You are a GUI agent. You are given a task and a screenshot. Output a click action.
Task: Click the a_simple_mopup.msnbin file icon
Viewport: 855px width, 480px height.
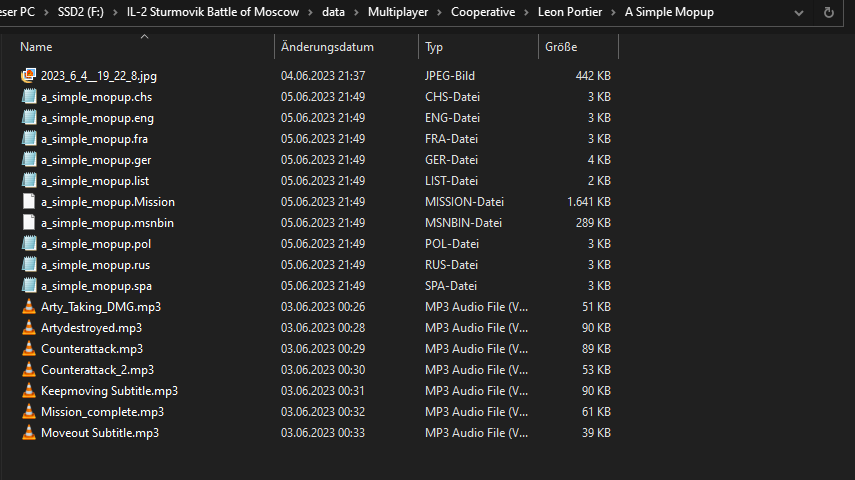29,223
